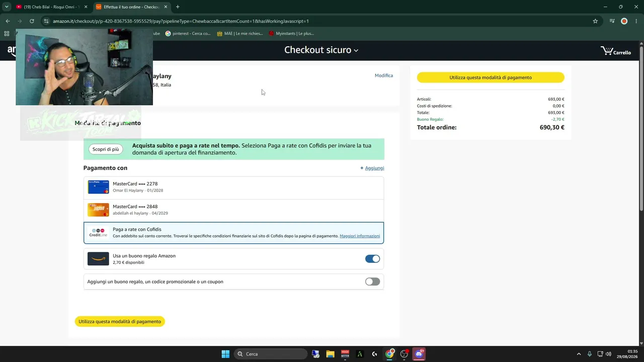Screen dimensions: 644x362
Task: Open the Windows Start menu
Action: 225,354
